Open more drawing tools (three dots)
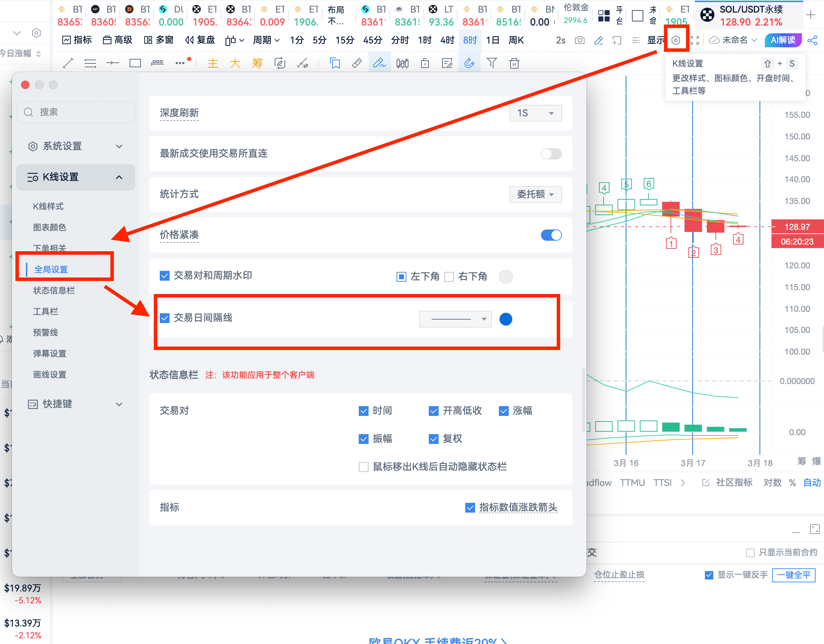 (180, 63)
